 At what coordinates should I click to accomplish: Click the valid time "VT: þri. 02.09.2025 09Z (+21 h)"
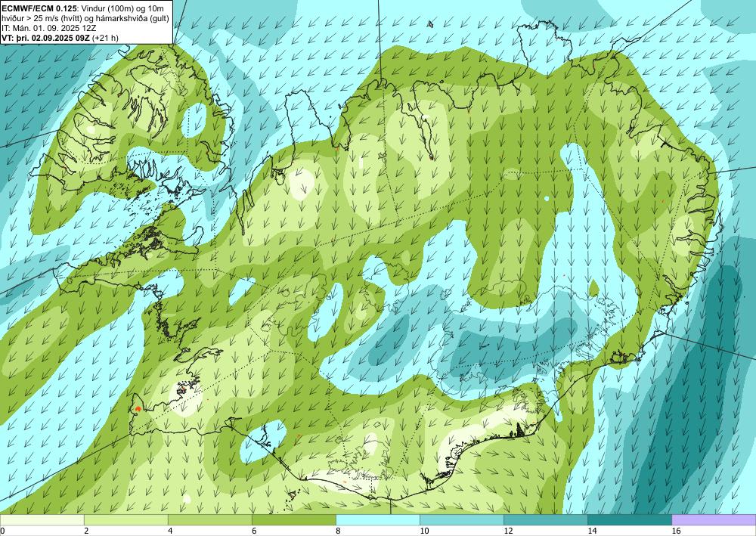[x=60, y=38]
